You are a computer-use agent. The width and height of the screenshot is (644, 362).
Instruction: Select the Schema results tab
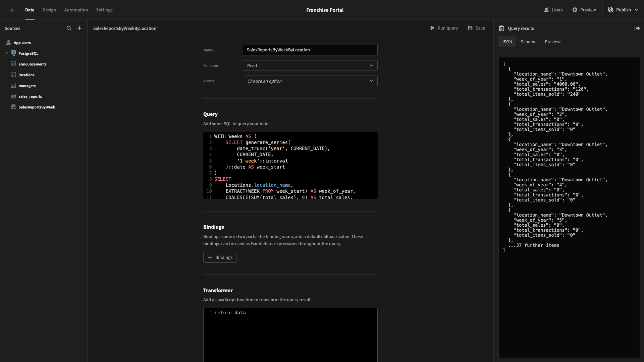[x=529, y=42]
